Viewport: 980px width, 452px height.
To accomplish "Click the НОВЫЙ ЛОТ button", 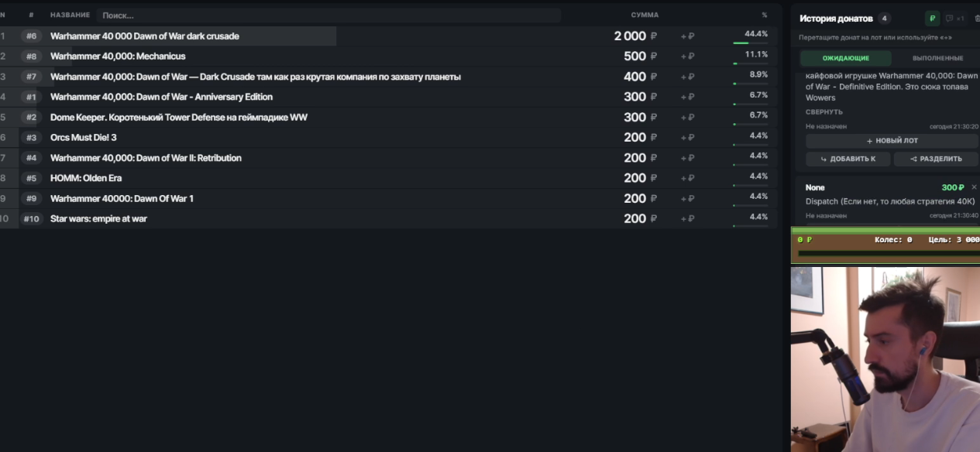I will tap(892, 141).
